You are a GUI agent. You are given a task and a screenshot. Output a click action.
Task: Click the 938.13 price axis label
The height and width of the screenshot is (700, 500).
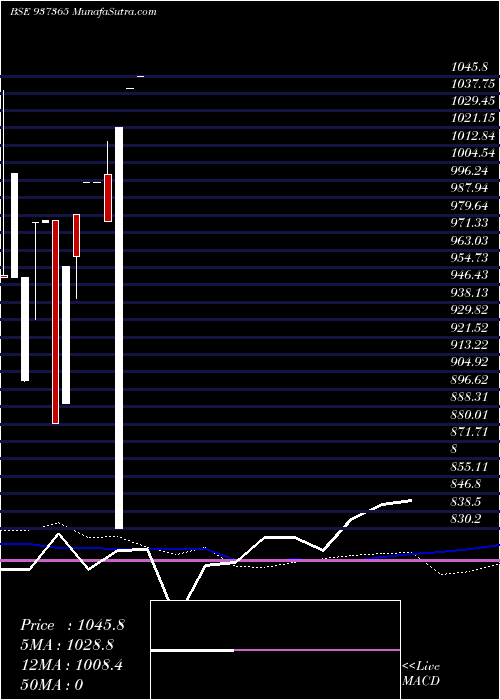(x=470, y=293)
